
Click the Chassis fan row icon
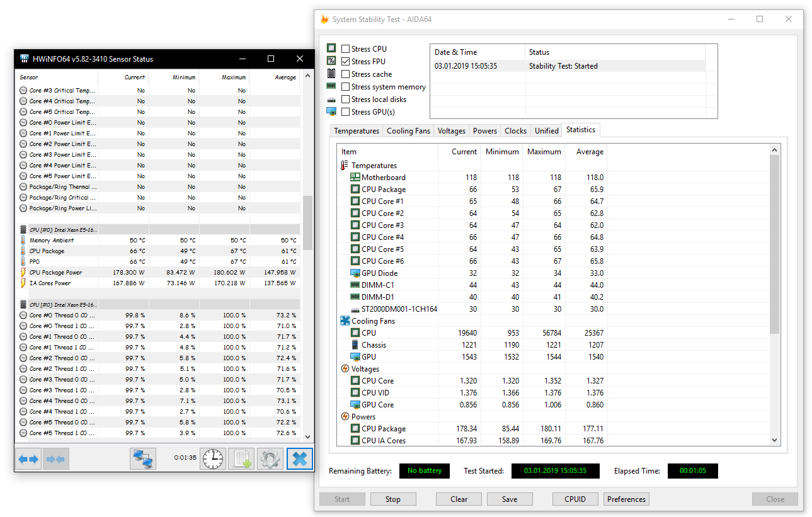355,345
